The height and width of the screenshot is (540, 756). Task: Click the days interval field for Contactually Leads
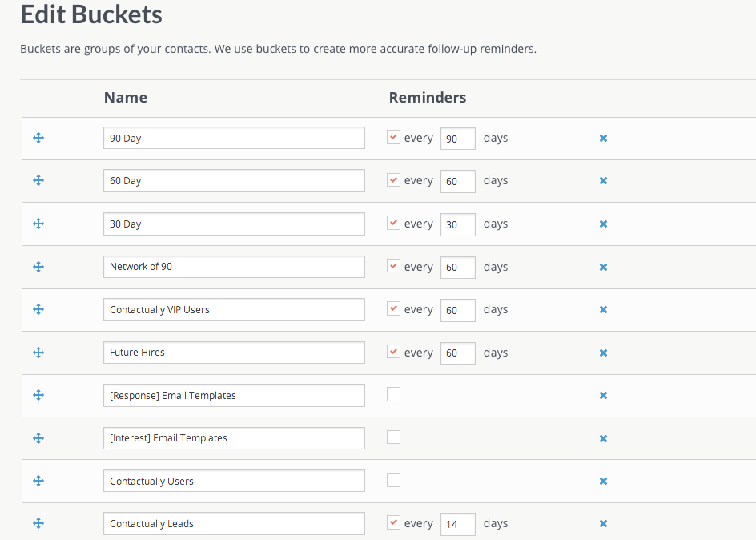coord(457,524)
